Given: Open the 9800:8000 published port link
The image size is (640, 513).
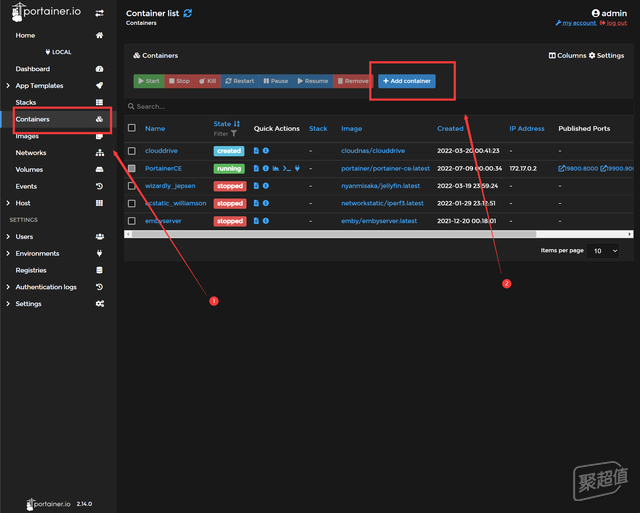Looking at the screenshot, I should (x=578, y=168).
